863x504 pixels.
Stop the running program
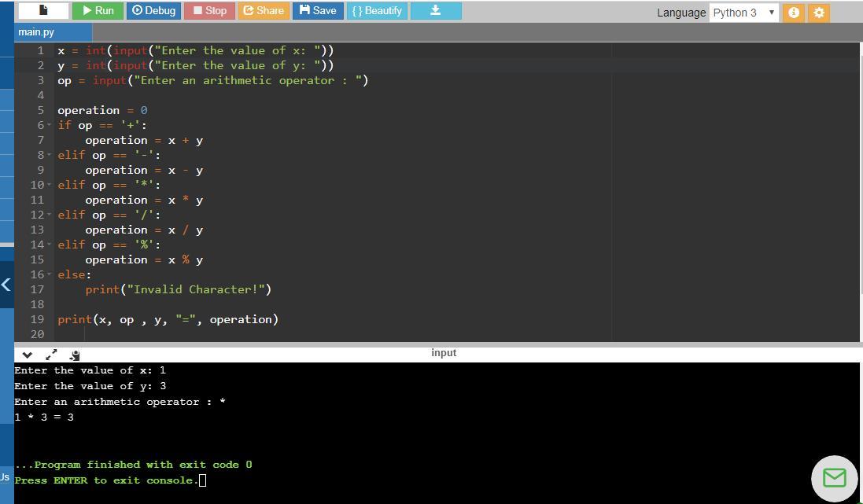click(208, 11)
